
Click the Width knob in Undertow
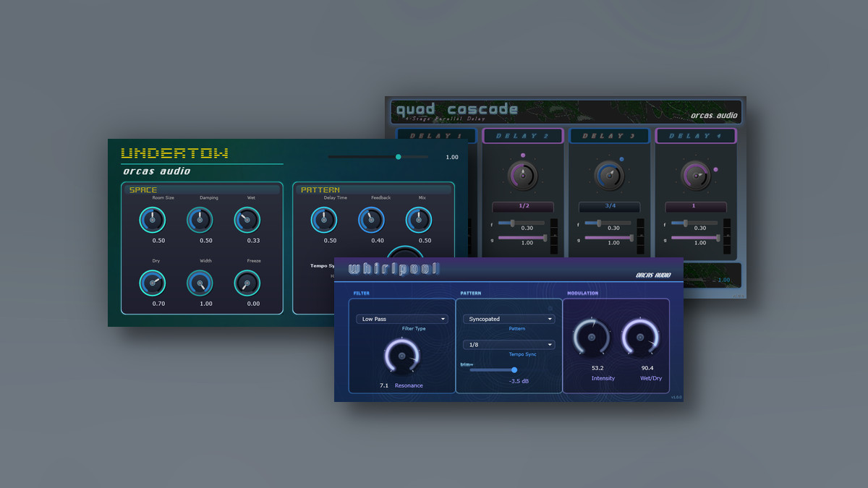click(200, 283)
